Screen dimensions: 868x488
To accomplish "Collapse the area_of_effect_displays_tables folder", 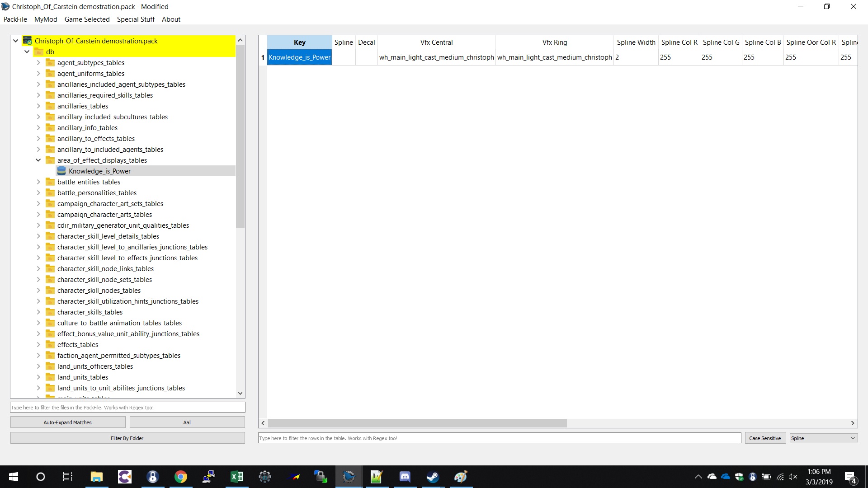I will 38,160.
